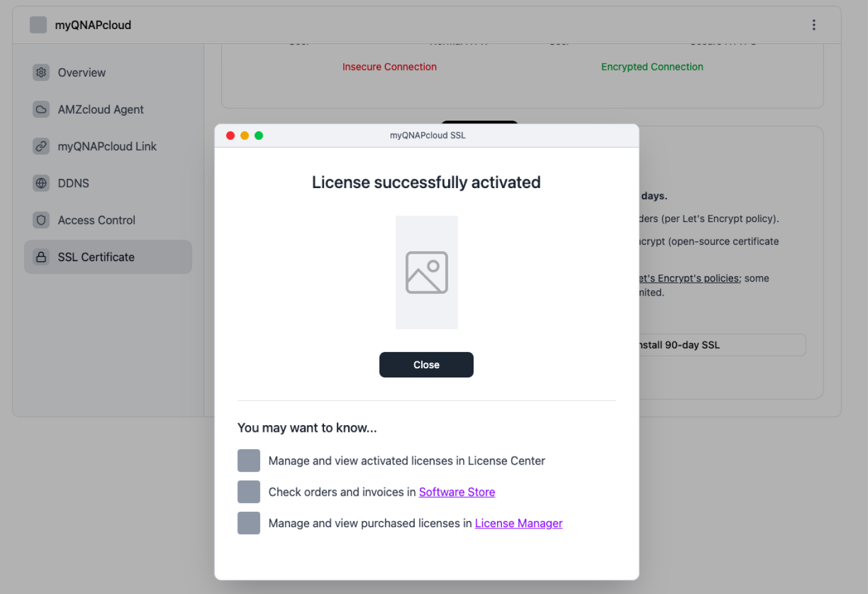The width and height of the screenshot is (868, 594).
Task: Click the myQNAPcloud Link chain icon
Action: tap(41, 147)
